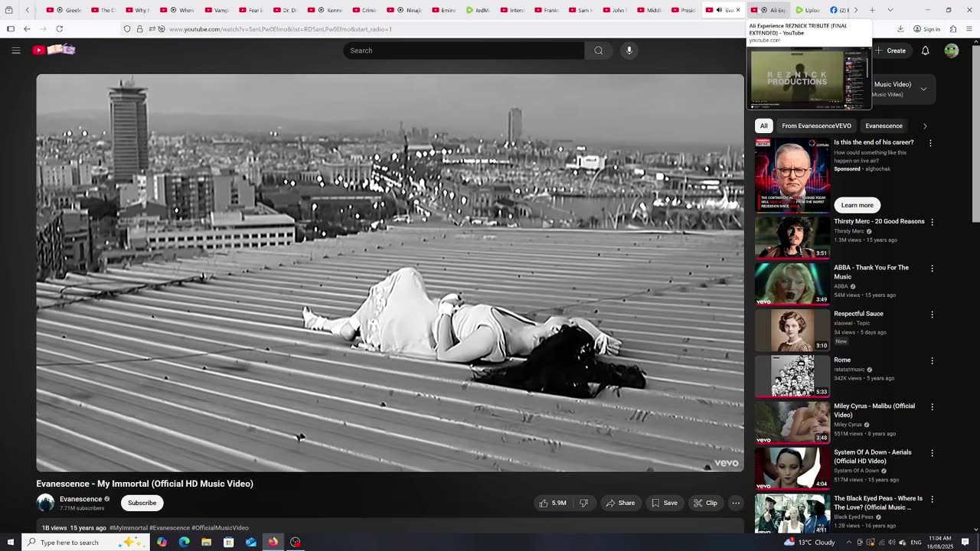
Task: Open options for ABBA Thank You video
Action: pos(932,269)
